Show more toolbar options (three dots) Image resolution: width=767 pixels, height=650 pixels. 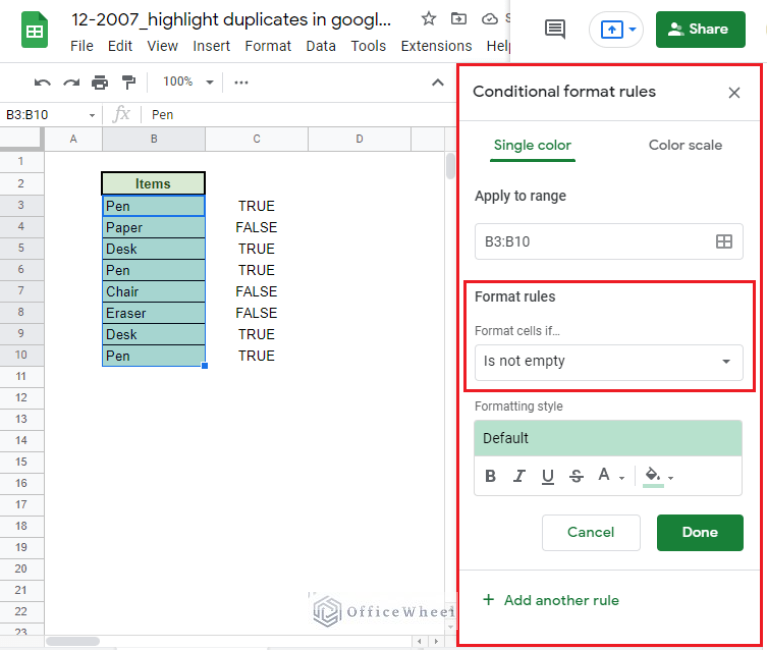(241, 82)
